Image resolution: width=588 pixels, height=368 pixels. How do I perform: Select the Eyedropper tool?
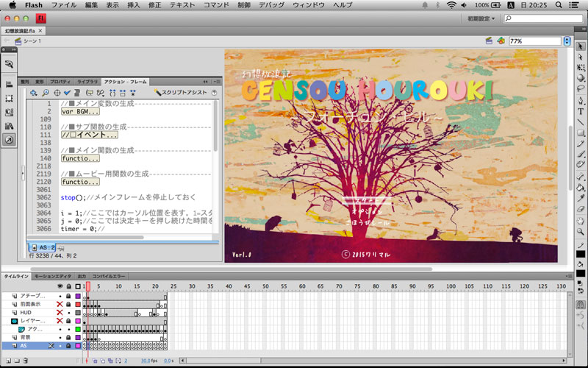coord(581,198)
